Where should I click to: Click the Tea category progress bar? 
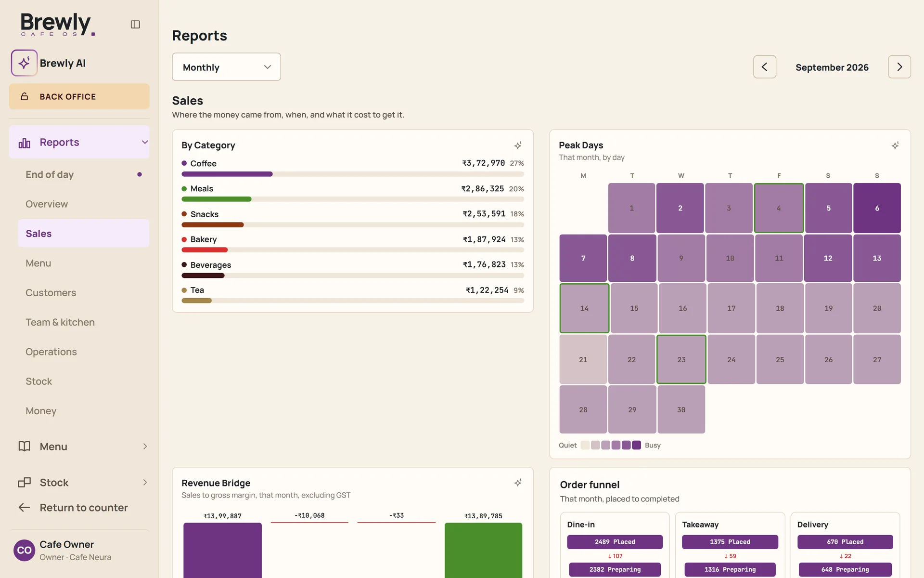353,301
